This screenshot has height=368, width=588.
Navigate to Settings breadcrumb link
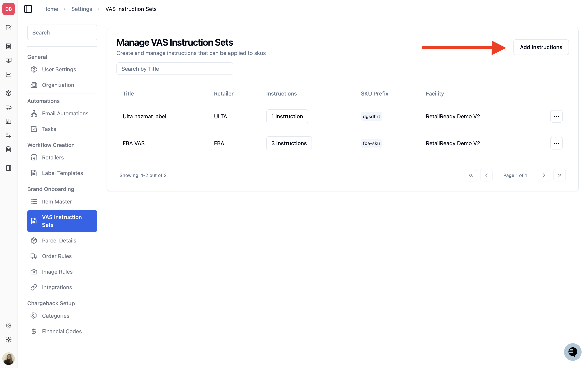[82, 9]
